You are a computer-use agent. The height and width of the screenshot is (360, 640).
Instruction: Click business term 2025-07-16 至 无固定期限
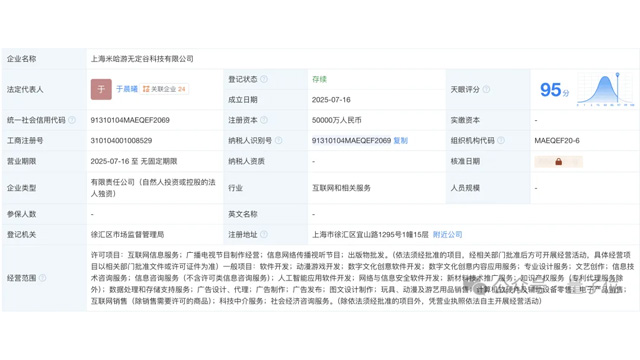tap(134, 161)
